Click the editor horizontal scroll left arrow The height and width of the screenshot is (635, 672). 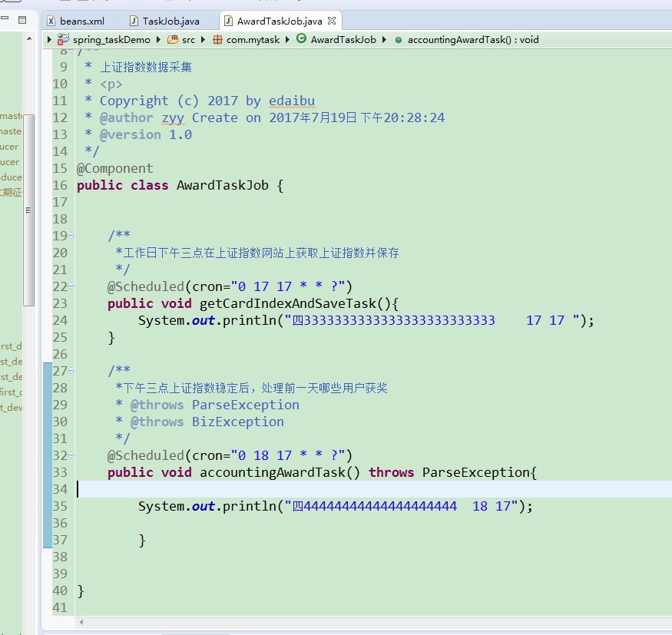point(81,622)
